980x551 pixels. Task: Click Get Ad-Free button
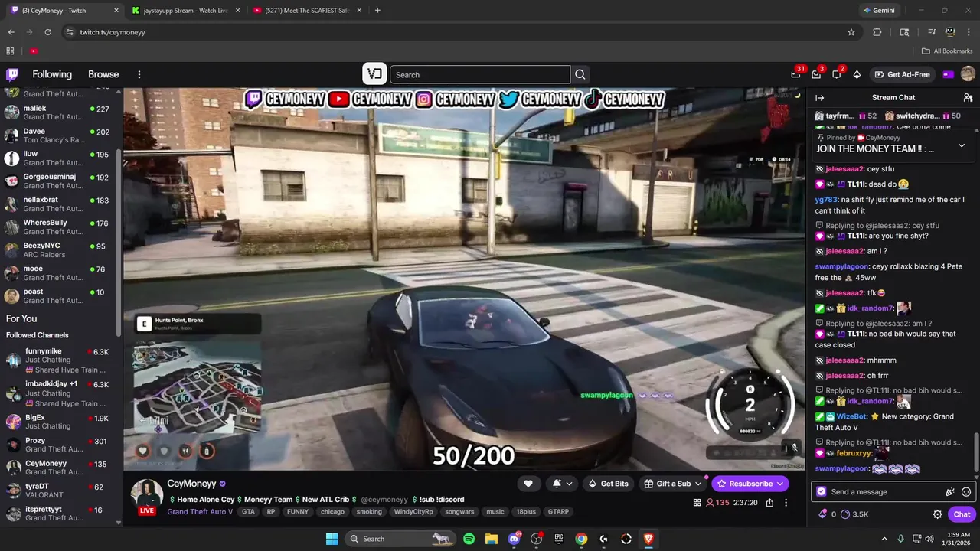click(903, 74)
